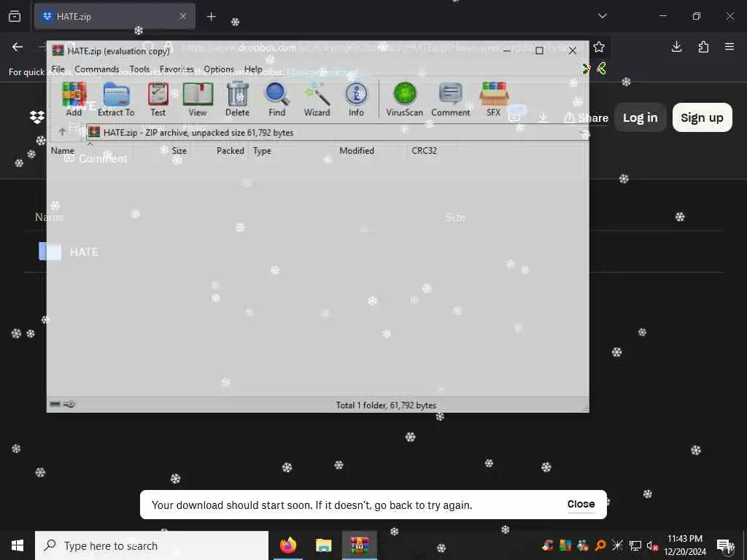The height and width of the screenshot is (560, 747).
Task: Click the muted volume tray icon
Action: click(651, 545)
